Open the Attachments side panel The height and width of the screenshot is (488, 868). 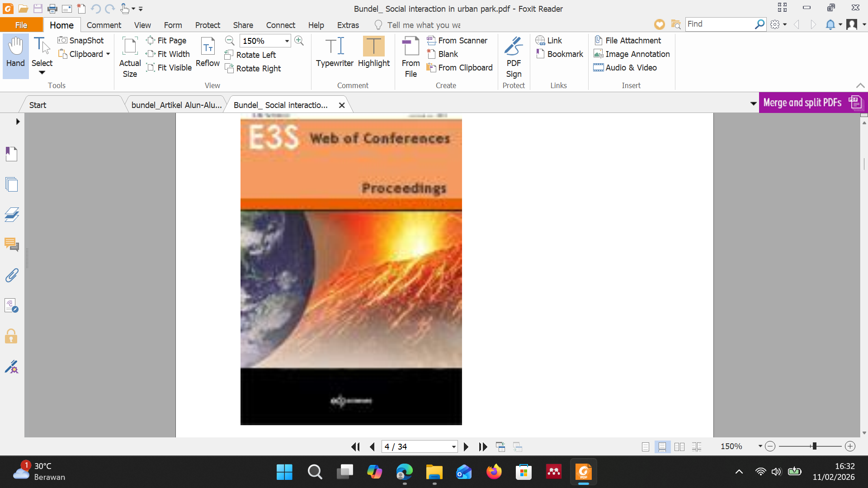point(12,275)
